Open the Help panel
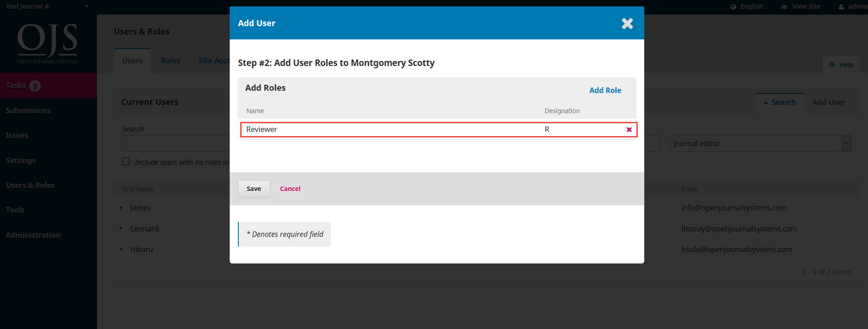Viewport: 868px width, 329px height. [841, 65]
